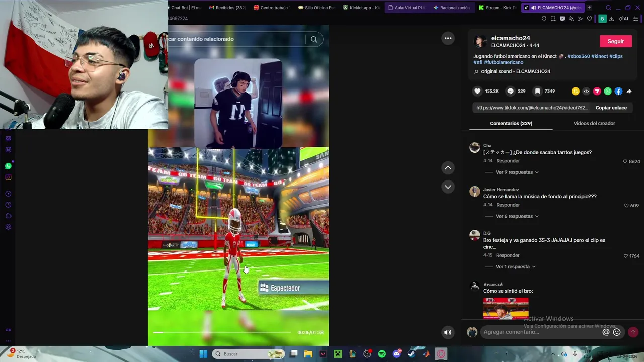This screenshot has width=644, height=362.
Task: Open Racionalización browser tab
Action: point(452,8)
